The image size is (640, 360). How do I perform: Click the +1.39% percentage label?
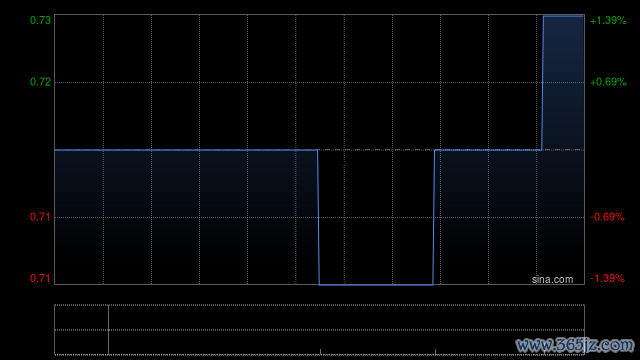click(608, 20)
